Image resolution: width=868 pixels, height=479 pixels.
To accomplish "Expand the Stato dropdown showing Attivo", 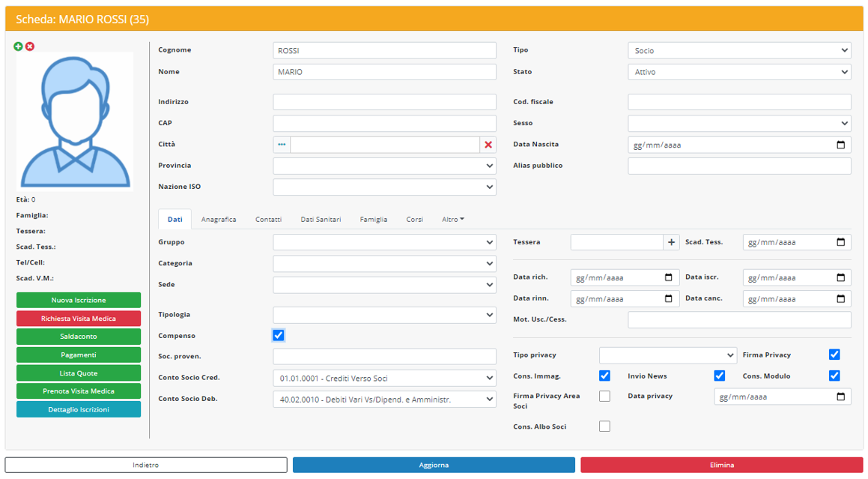I will click(x=738, y=72).
